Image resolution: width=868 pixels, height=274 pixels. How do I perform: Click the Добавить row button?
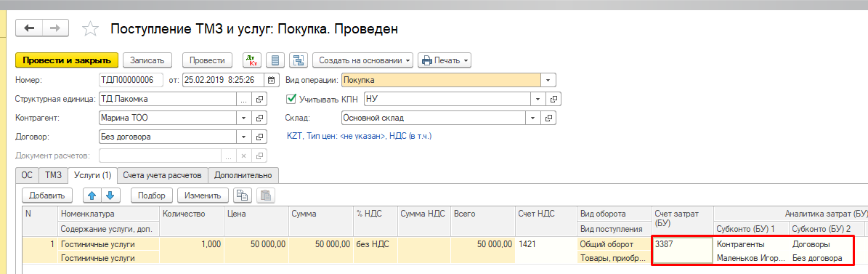(48, 195)
